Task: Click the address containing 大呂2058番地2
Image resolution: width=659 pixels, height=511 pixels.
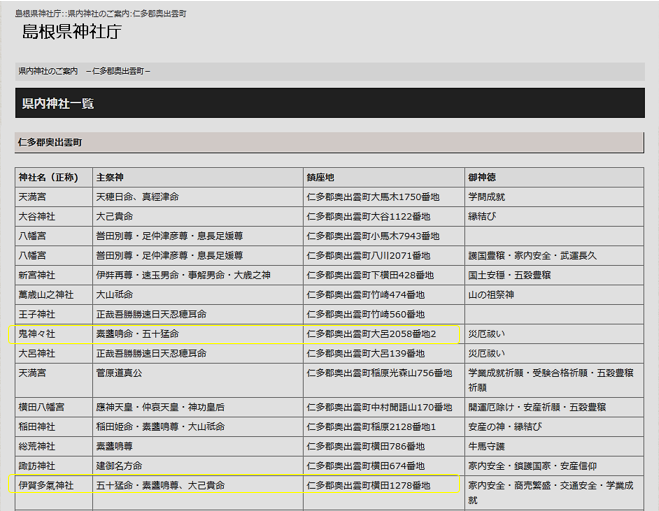Action: (372, 334)
